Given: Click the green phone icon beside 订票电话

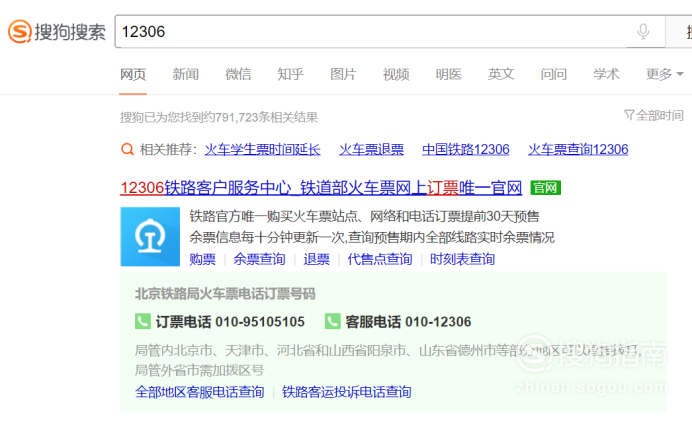Looking at the screenshot, I should 143,321.
